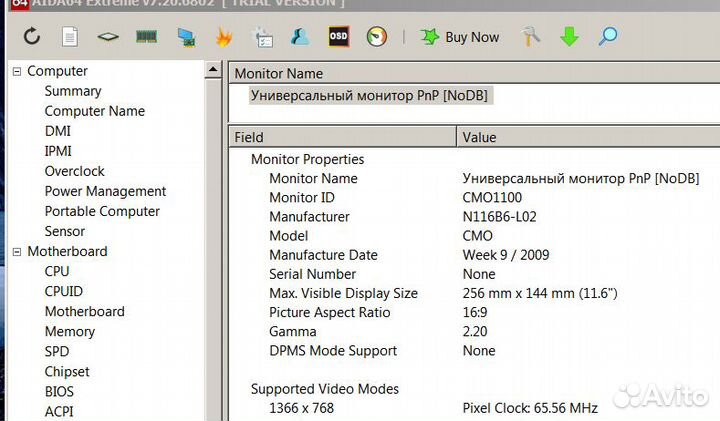Screen dimensions: 720x421
Task: Select the Gamma field row
Action: click(292, 331)
